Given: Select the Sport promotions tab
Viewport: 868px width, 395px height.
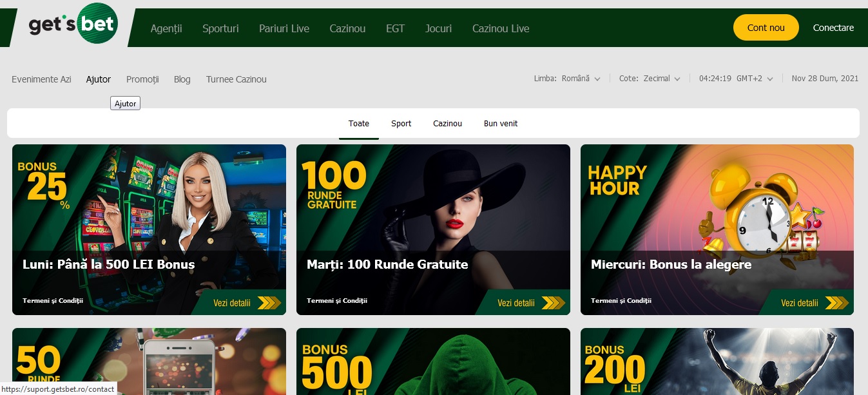Looking at the screenshot, I should point(401,124).
